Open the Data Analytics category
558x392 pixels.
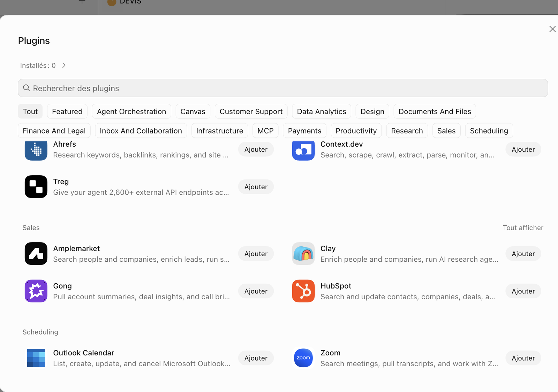tap(322, 112)
